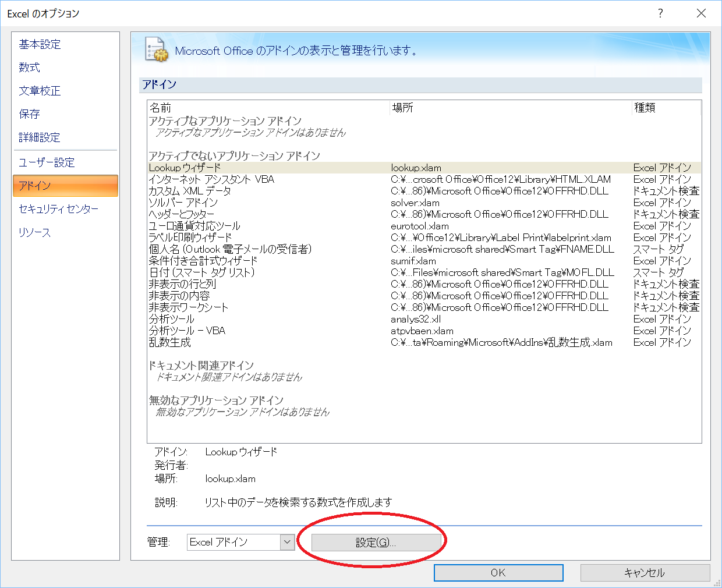This screenshot has width=722, height=588.
Task: Select the 非表示ワークシート row
Action: tap(424, 307)
